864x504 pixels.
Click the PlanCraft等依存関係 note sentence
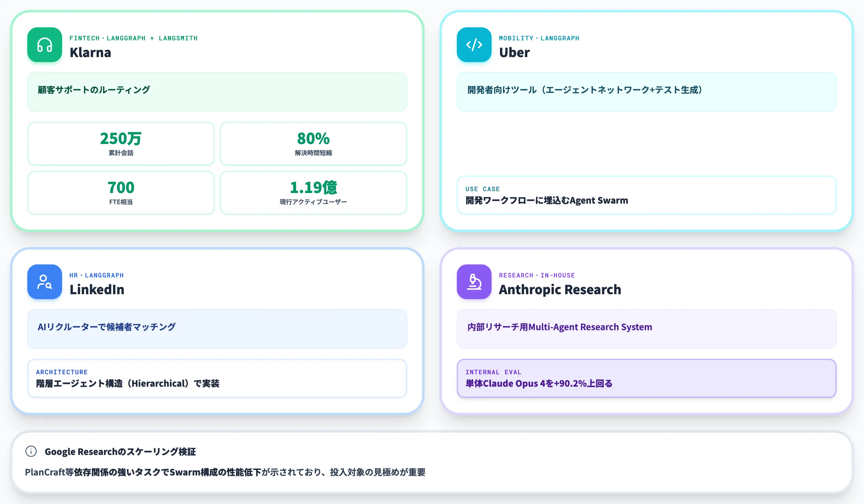point(225,472)
